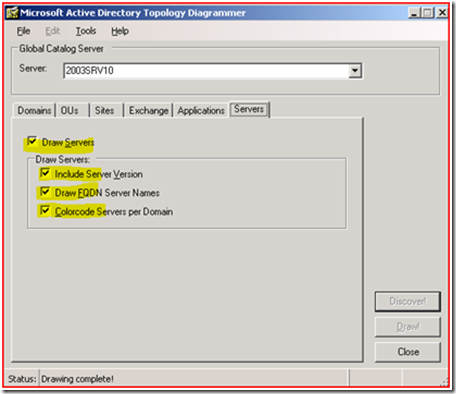Viewport: 456px width, 394px height.
Task: Click the 'Drawing complete!' status text
Action: tap(77, 379)
